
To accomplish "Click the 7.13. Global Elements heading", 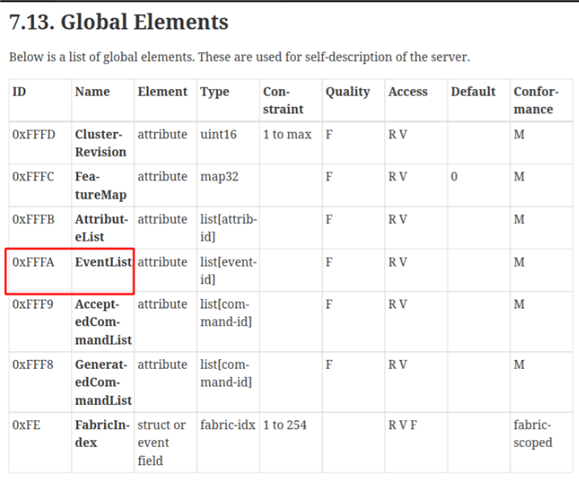I will tap(119, 22).
